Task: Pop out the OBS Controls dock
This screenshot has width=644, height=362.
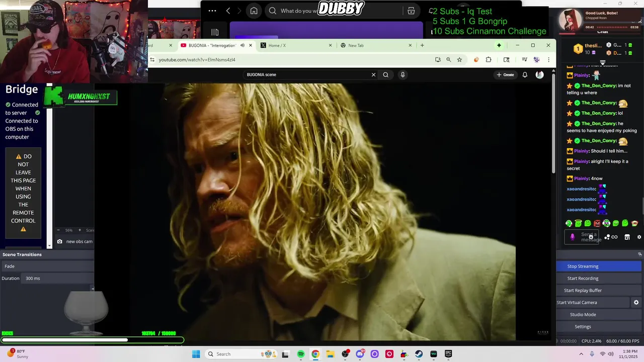Action: tap(640, 254)
